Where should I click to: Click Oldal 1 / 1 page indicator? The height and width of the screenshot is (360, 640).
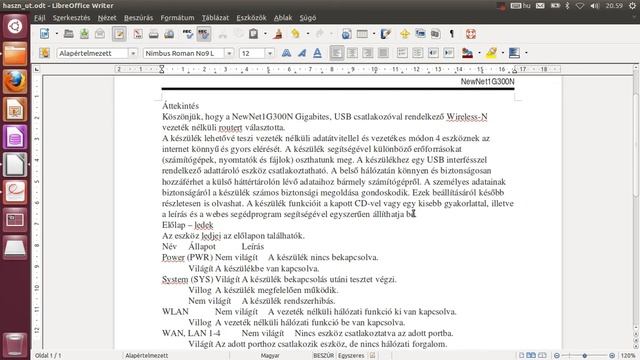coord(48,356)
